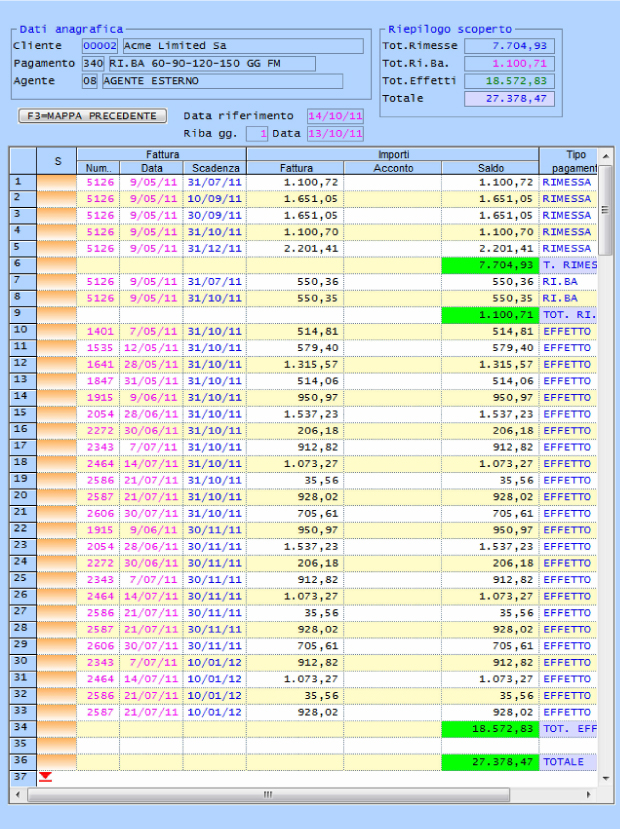The width and height of the screenshot is (620, 829).
Task: Click the Num.. column header
Action: 98,168
